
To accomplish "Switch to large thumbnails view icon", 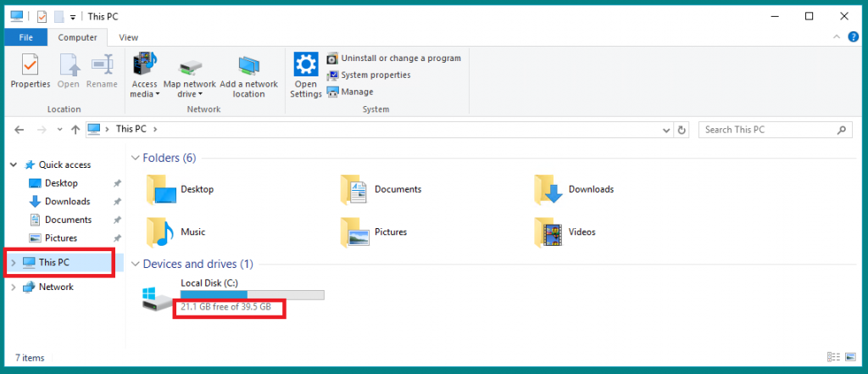I will click(x=851, y=357).
